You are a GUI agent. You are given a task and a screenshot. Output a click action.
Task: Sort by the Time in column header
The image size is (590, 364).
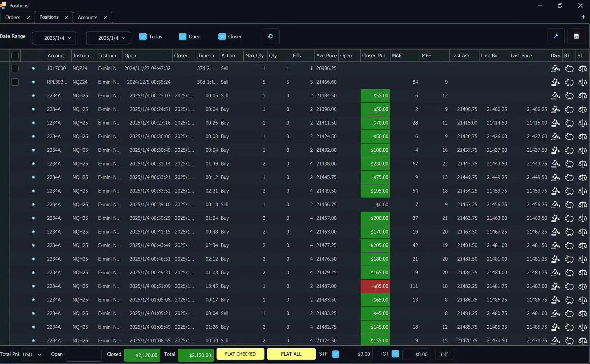click(208, 56)
